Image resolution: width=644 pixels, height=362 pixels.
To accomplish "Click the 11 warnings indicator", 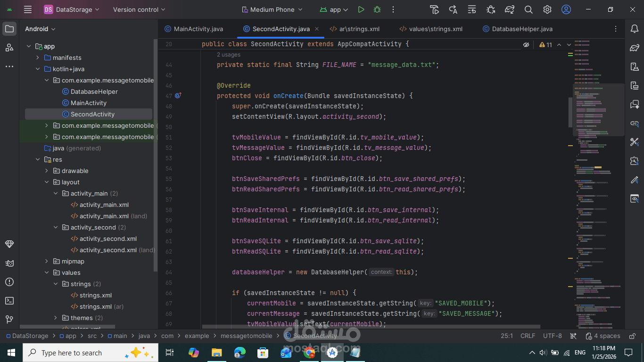I will (546, 45).
